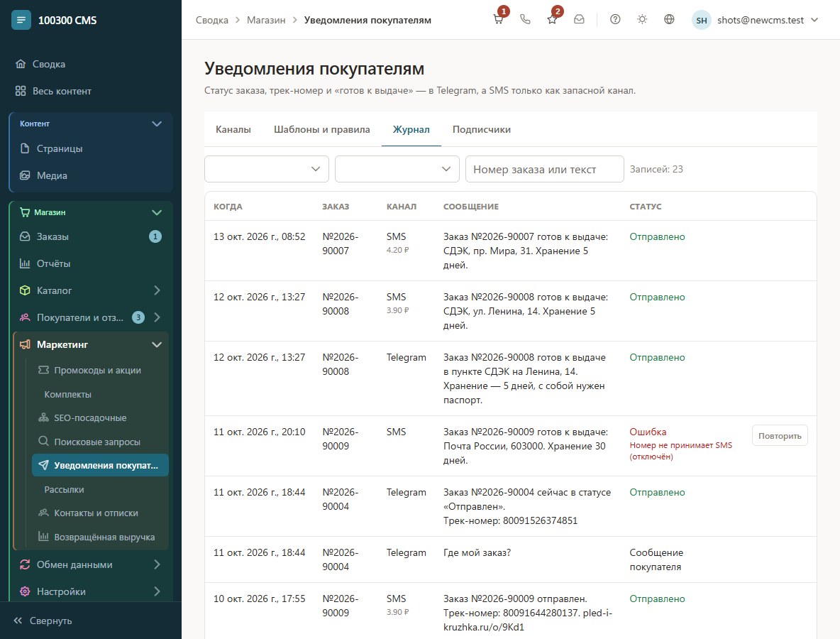Click the Маркетинг megaphone icon

point(25,344)
